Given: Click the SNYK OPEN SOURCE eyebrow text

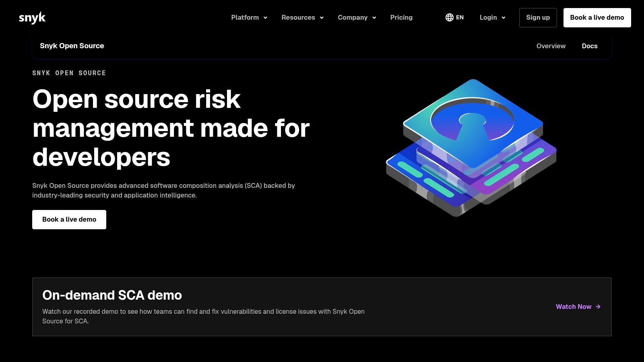Looking at the screenshot, I should click(x=69, y=73).
